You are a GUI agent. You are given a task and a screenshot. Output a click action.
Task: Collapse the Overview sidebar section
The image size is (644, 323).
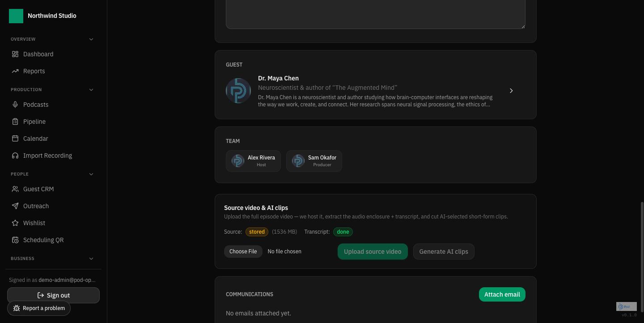click(x=91, y=39)
